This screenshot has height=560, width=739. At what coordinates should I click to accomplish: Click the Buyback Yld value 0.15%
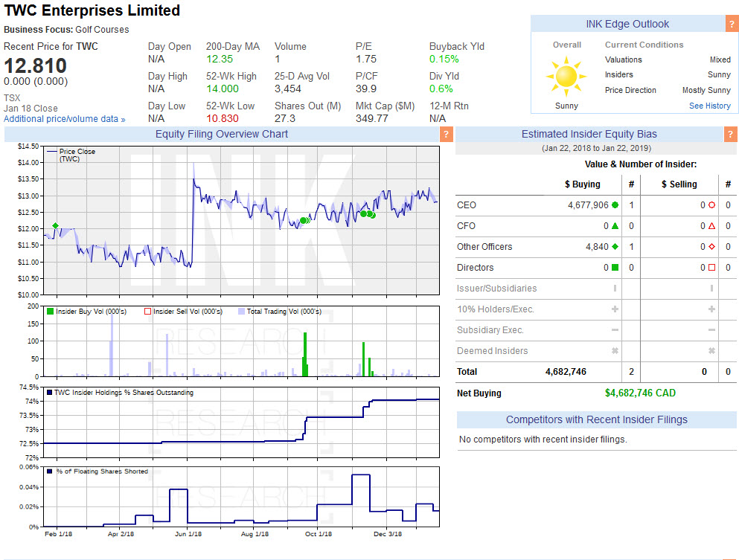[444, 59]
